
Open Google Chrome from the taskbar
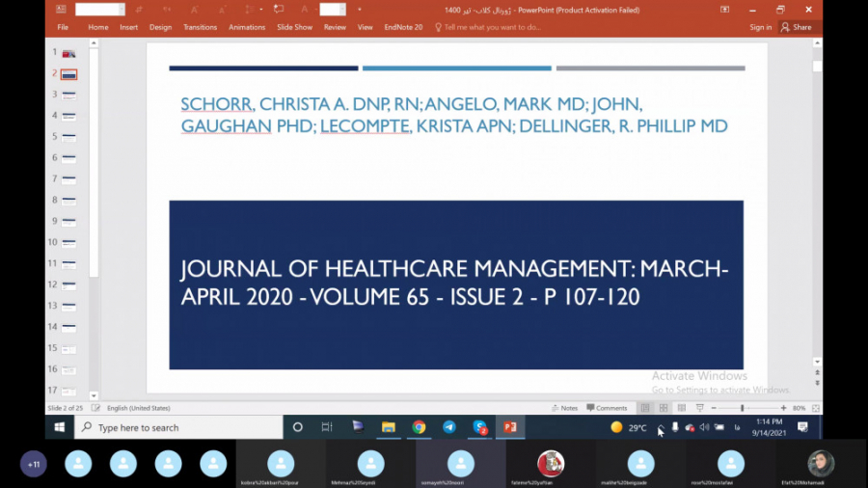tap(419, 427)
